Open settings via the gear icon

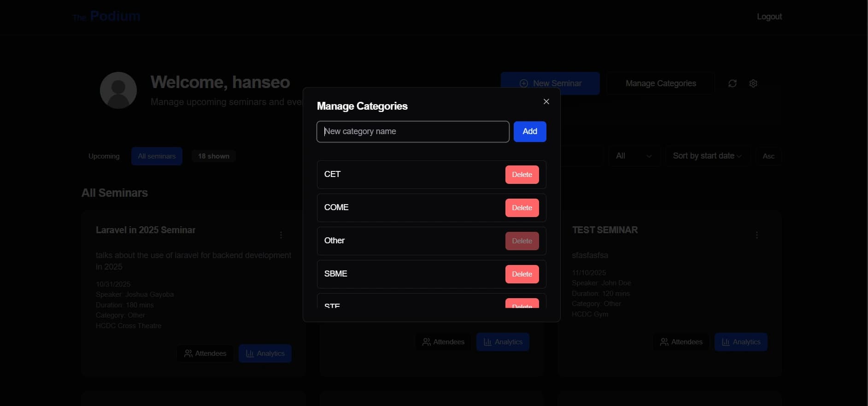point(753,83)
